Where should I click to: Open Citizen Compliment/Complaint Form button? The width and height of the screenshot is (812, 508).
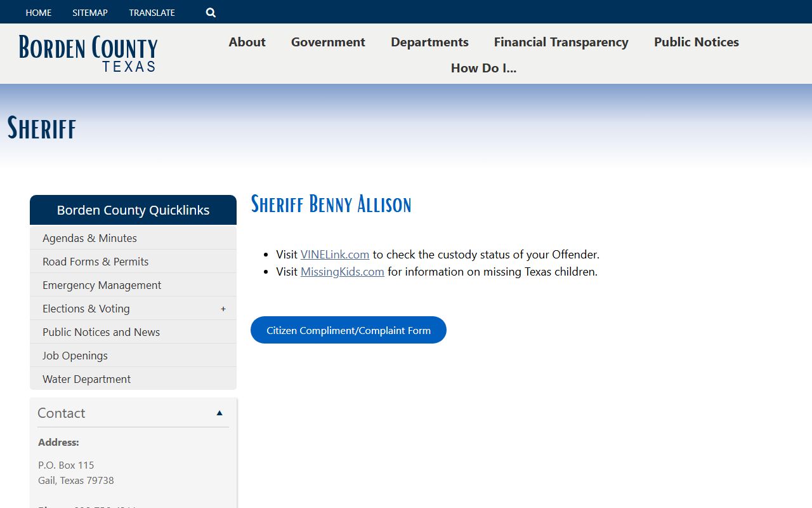(348, 330)
